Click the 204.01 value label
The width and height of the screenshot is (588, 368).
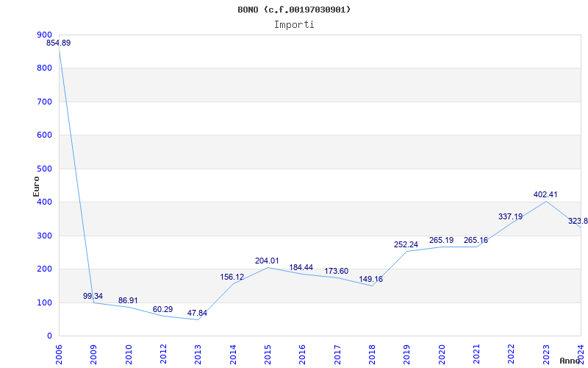pyautogui.click(x=267, y=261)
